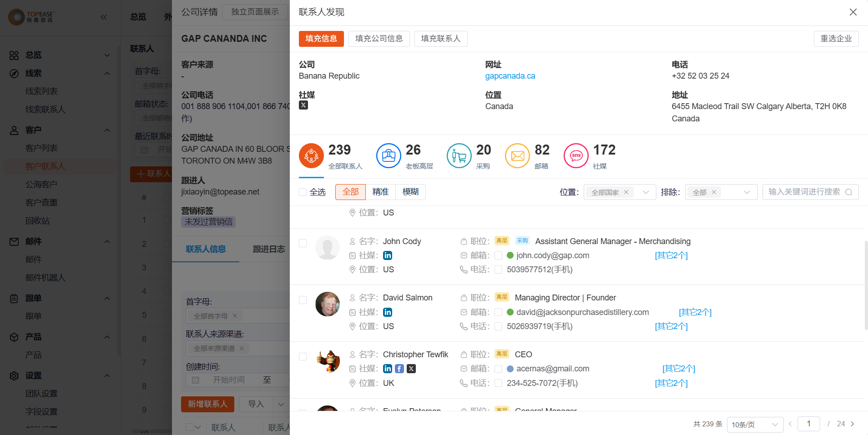Tick the checkbox beside john.cody@gap.com
Image resolution: width=868 pixels, height=435 pixels.
[498, 255]
